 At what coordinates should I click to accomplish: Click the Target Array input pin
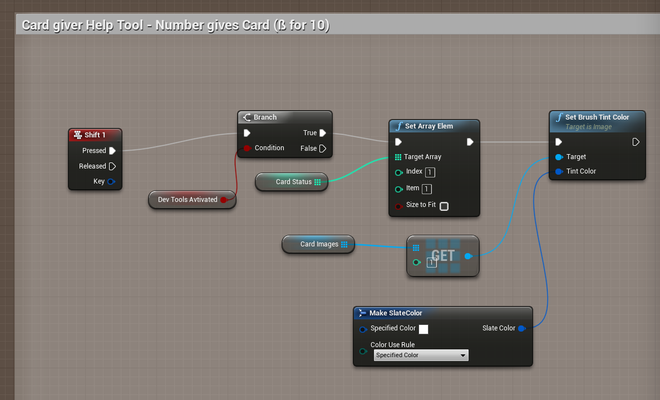coord(398,157)
